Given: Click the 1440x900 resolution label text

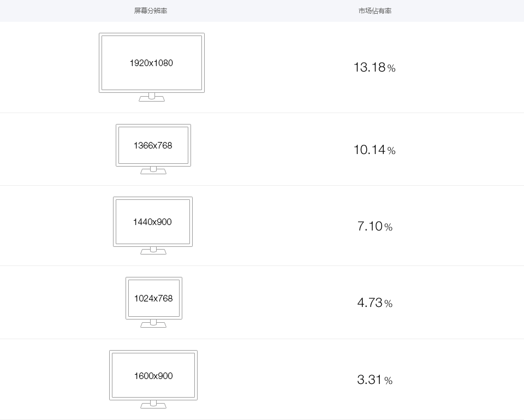Looking at the screenshot, I should (x=152, y=222).
